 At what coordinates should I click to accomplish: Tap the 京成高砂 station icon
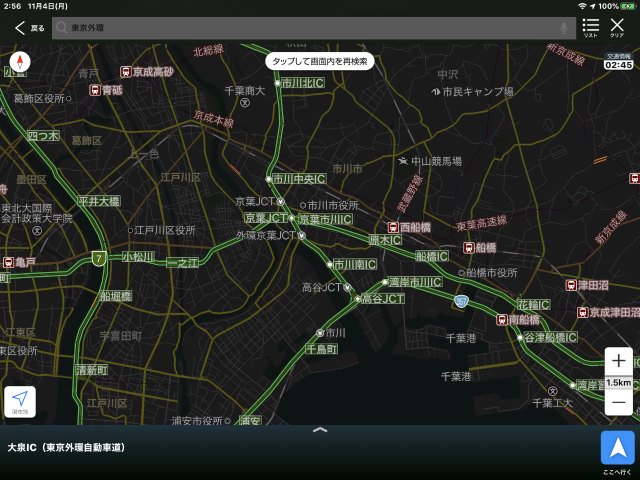click(126, 72)
